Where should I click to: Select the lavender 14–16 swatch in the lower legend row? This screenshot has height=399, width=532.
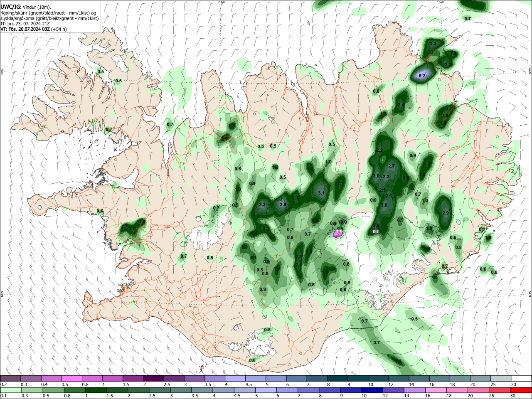pyautogui.click(x=414, y=390)
